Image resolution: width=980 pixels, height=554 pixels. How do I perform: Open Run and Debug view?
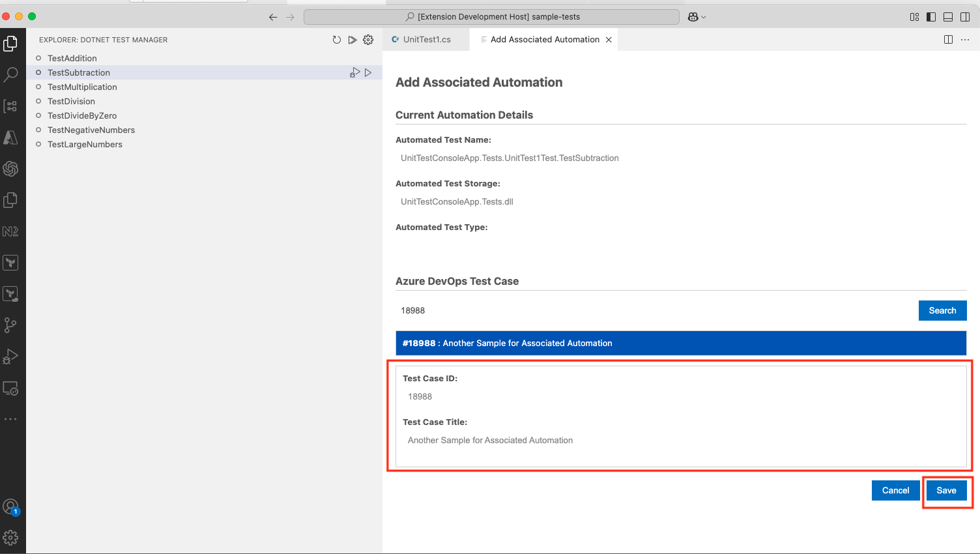pos(10,357)
